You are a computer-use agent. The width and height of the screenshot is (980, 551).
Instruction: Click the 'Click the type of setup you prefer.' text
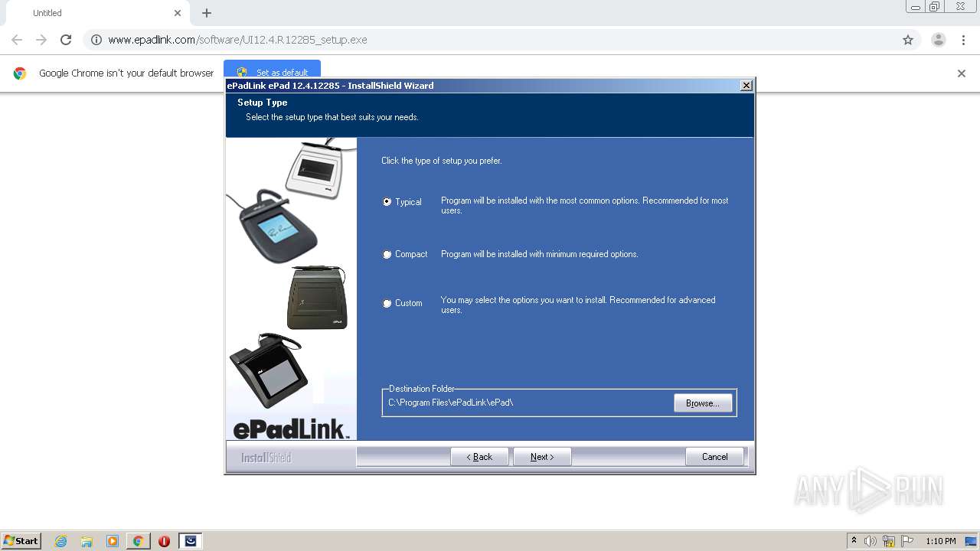[442, 161]
